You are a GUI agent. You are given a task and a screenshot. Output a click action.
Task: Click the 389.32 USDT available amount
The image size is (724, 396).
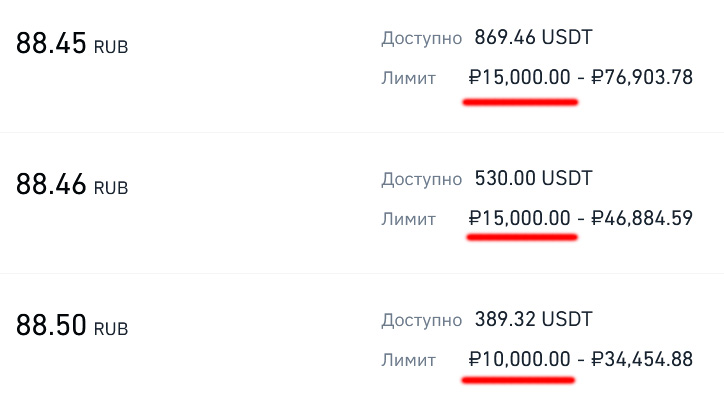click(x=533, y=319)
